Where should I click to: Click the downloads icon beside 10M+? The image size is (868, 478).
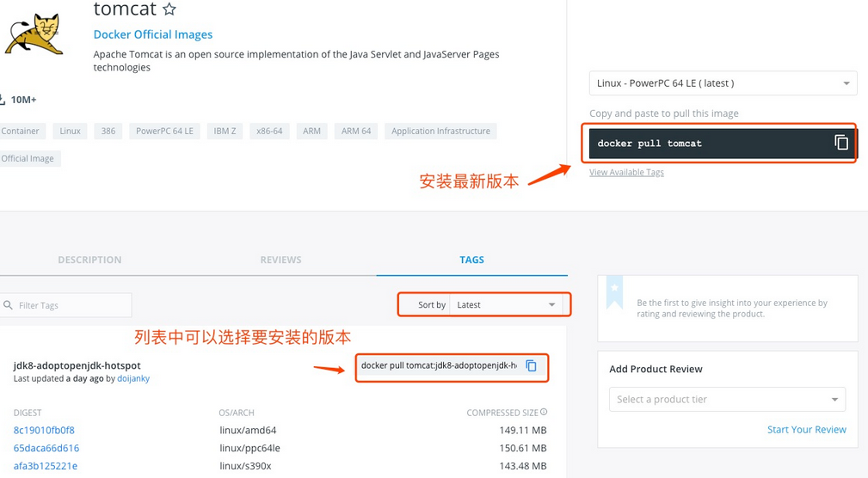pyautogui.click(x=3, y=100)
